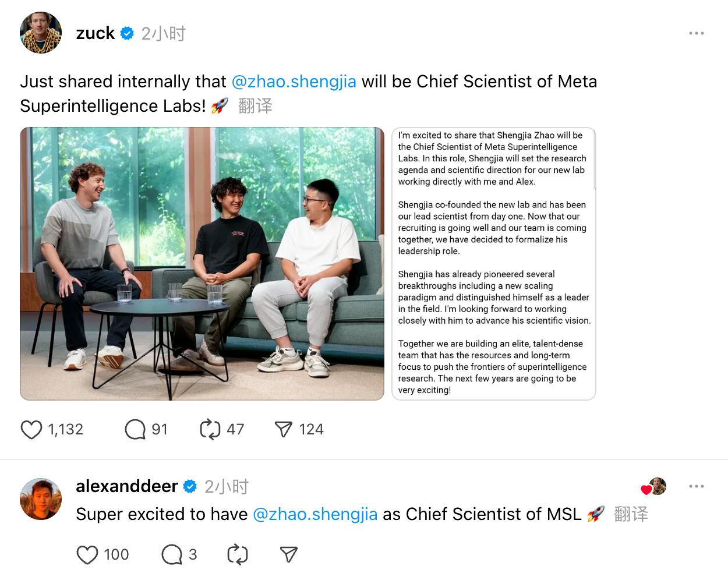Translate zuck's post with 翻译 button
728x580 pixels.
(255, 106)
